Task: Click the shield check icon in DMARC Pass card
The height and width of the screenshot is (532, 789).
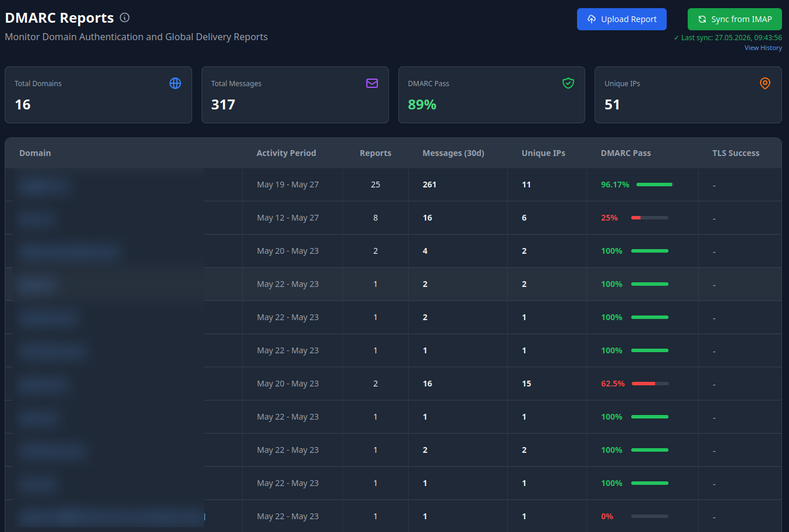Action: coord(568,83)
